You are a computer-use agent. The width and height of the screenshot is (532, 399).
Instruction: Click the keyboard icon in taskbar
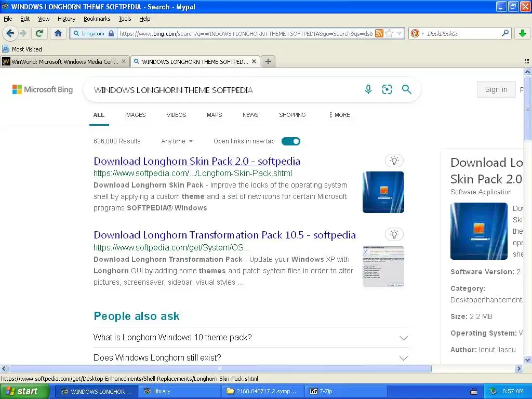tap(474, 392)
